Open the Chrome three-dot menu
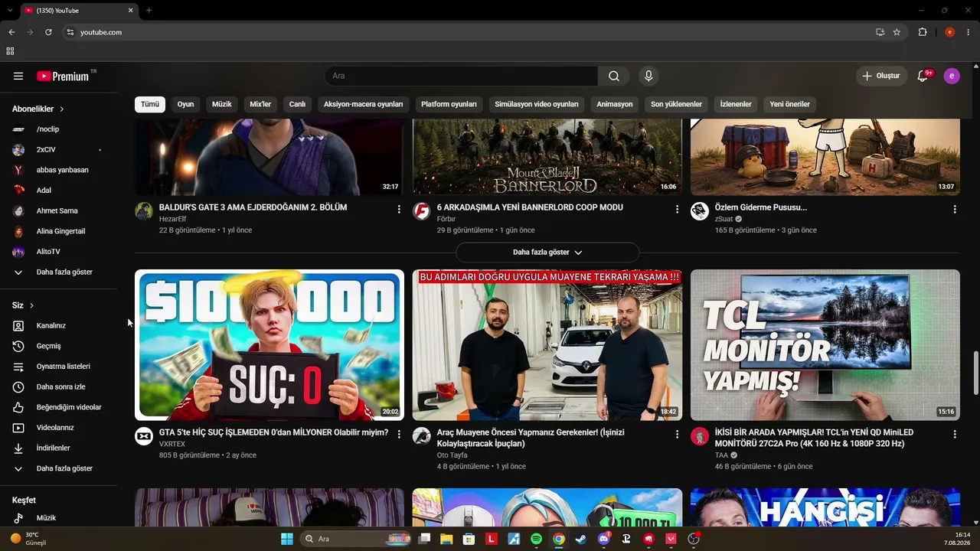Screen dimensions: 980x551 (x=969, y=32)
